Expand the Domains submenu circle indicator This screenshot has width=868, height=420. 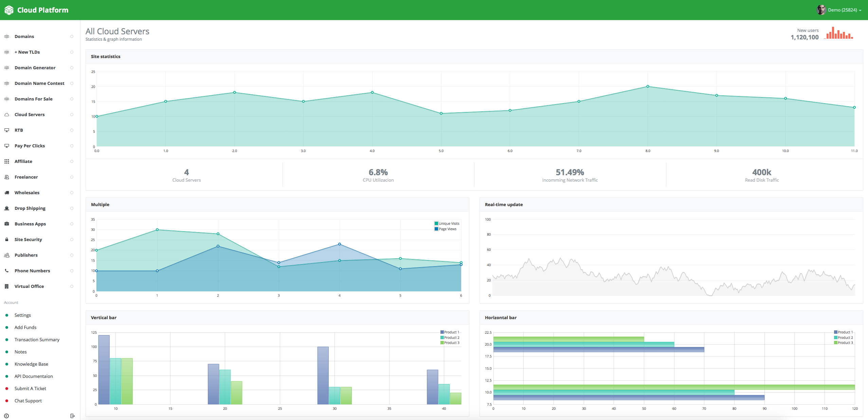72,37
